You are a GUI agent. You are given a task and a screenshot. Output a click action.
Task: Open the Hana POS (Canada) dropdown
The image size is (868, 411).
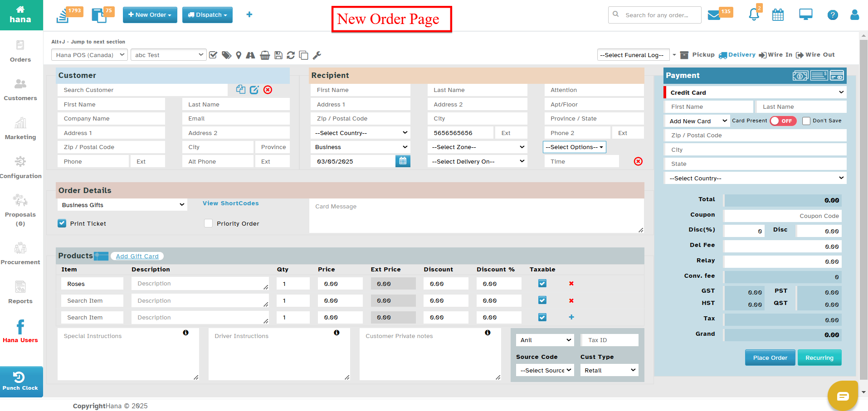click(x=90, y=55)
